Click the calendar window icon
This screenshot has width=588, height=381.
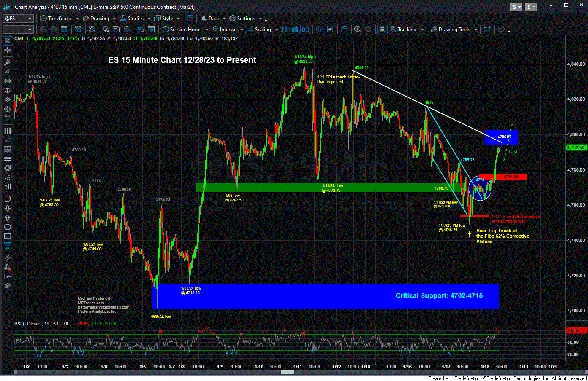coord(64,30)
